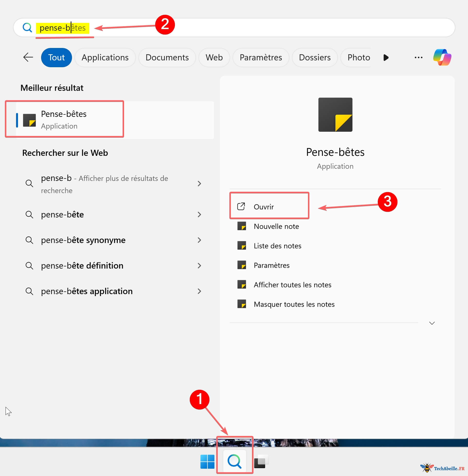Viewport: 468px width, 476px height.
Task: Expand the pense-bête synonyme suggestion arrow
Action: coord(199,240)
